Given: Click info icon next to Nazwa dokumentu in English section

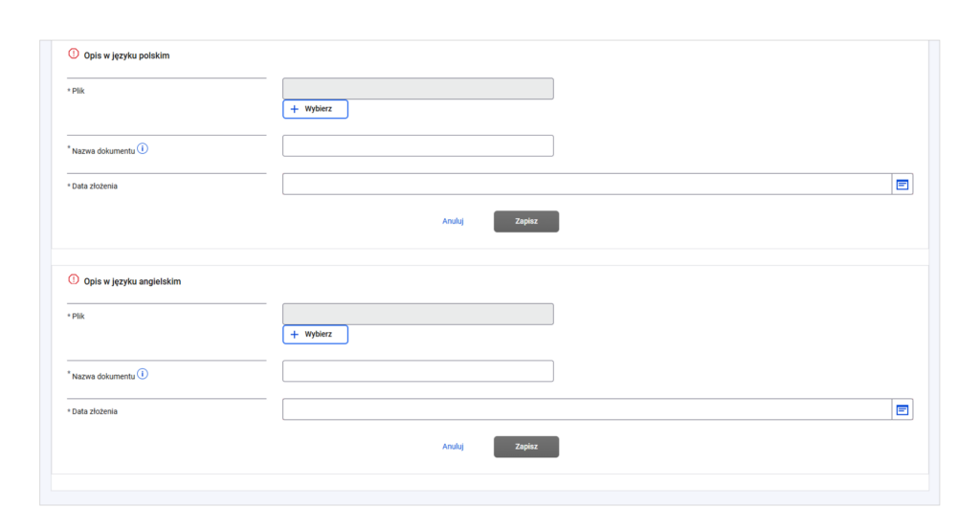Looking at the screenshot, I should click(x=143, y=374).
